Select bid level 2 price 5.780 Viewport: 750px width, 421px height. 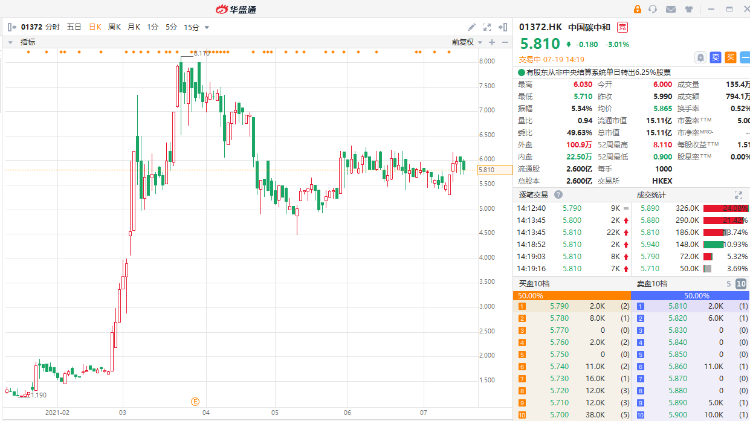click(x=559, y=318)
